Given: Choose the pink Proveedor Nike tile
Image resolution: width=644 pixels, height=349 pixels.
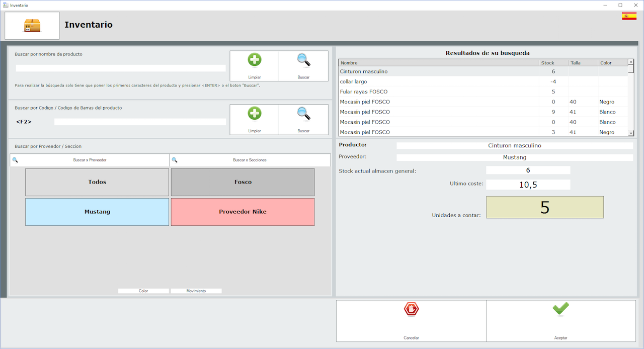Looking at the screenshot, I should point(243,212).
